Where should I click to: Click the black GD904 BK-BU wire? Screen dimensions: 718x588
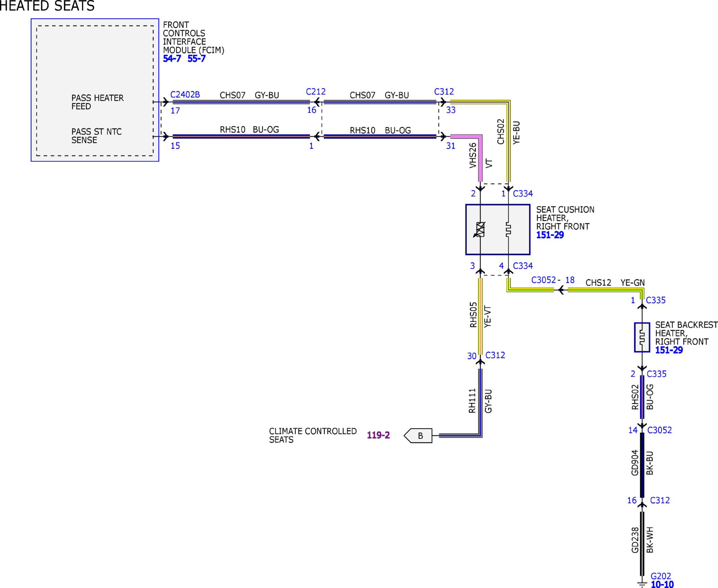642,465
